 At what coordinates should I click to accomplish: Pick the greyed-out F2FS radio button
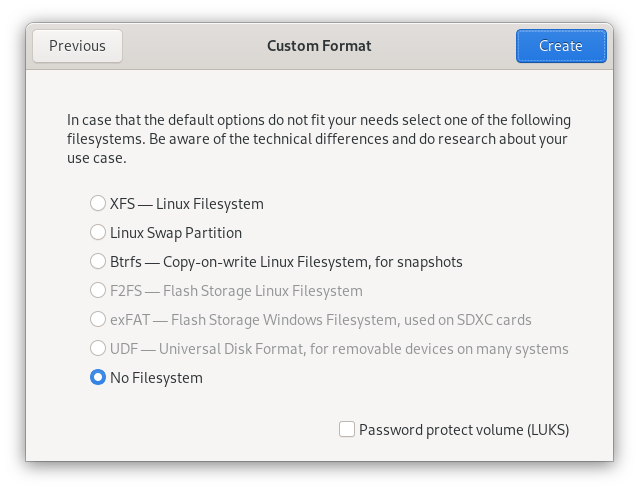[x=98, y=291]
